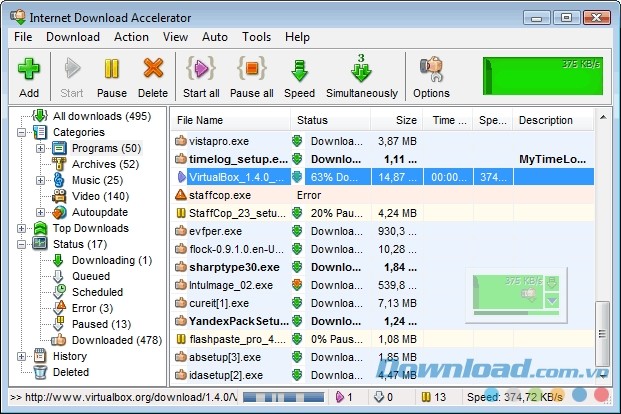The width and height of the screenshot is (621, 414).
Task: Click the download list vertical scrollbar thumb
Action: [602, 334]
